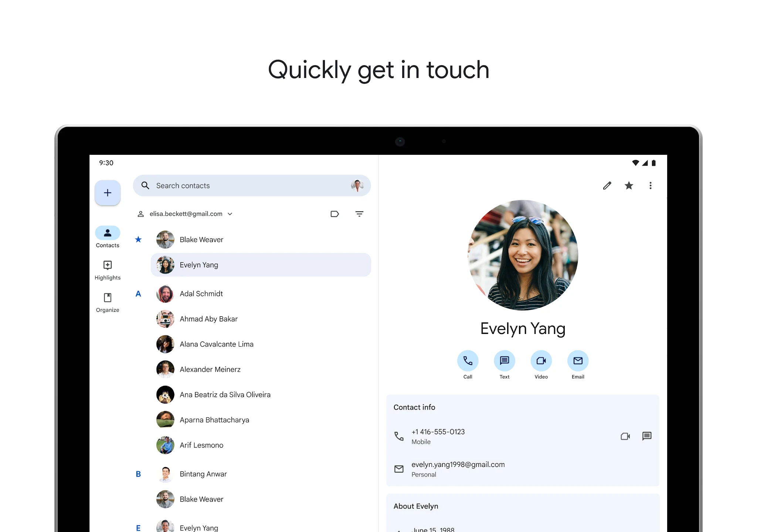This screenshot has width=757, height=532.
Task: Open the Highlights navigation tab
Action: click(x=108, y=270)
